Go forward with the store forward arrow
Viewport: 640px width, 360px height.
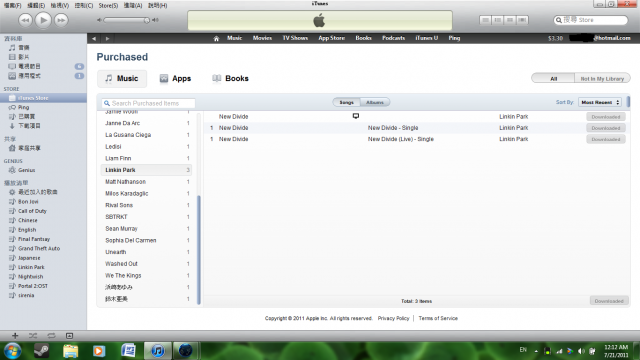click(x=107, y=38)
